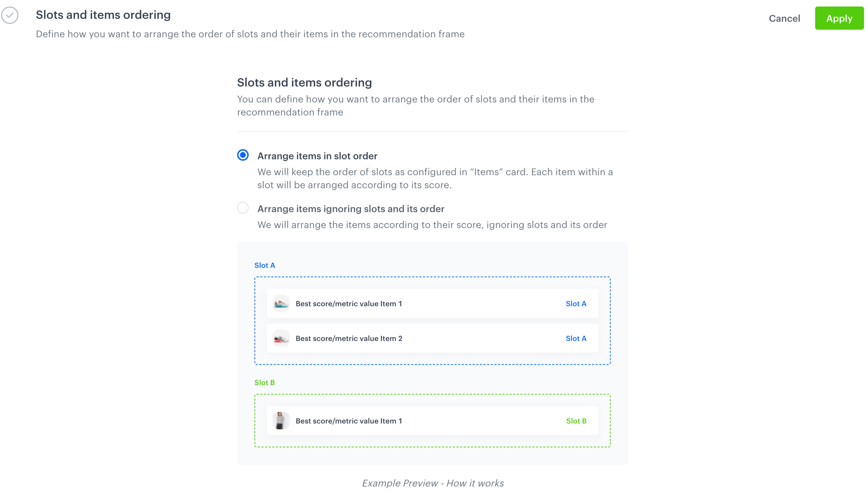
Task: Click the empty radio circle for ignoring slots
Action: pyautogui.click(x=243, y=208)
